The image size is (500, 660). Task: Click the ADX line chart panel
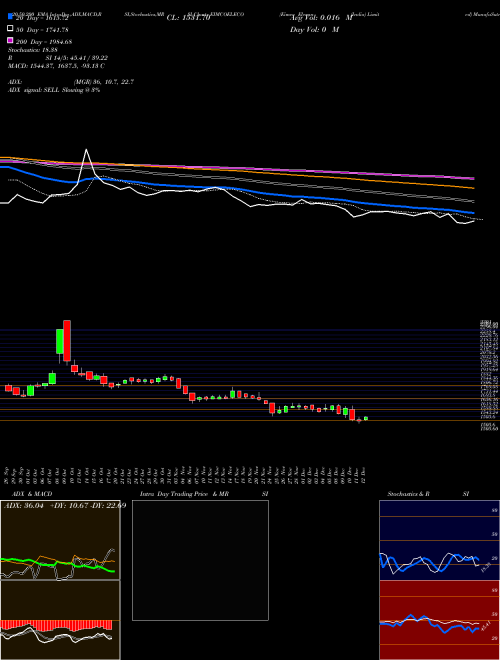coord(60,540)
